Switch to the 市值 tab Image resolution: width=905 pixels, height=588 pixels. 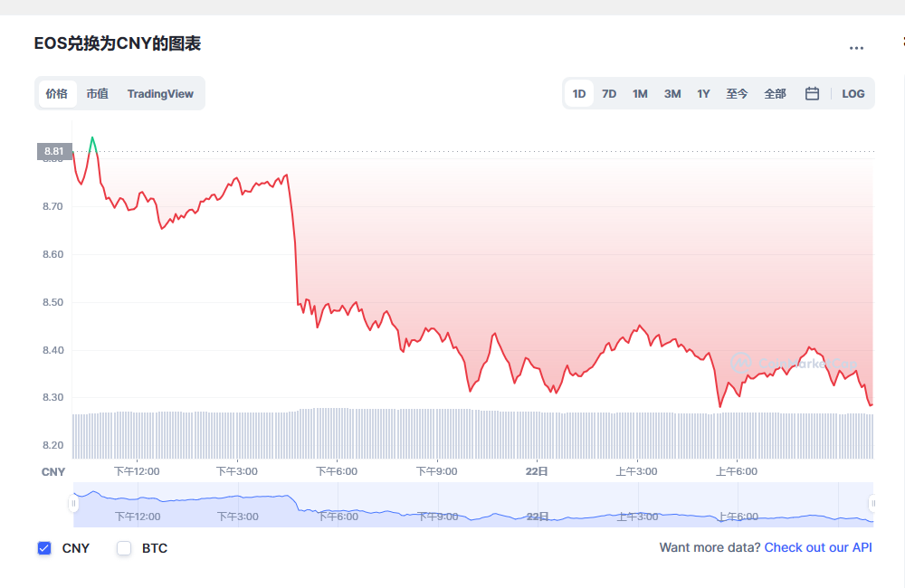point(97,93)
